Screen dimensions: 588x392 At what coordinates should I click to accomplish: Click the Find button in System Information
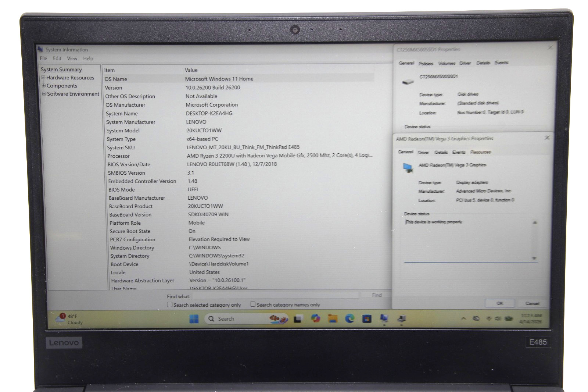[377, 295]
